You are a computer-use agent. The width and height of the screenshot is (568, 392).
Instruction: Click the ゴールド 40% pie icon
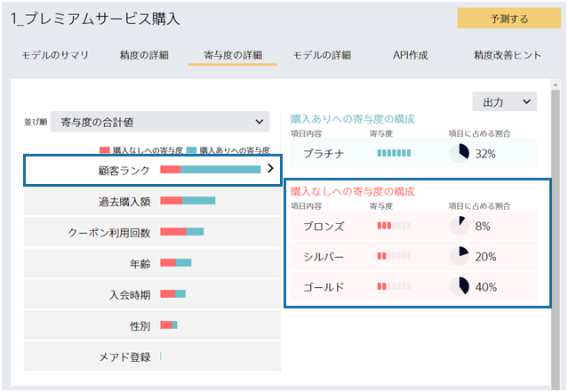click(460, 286)
